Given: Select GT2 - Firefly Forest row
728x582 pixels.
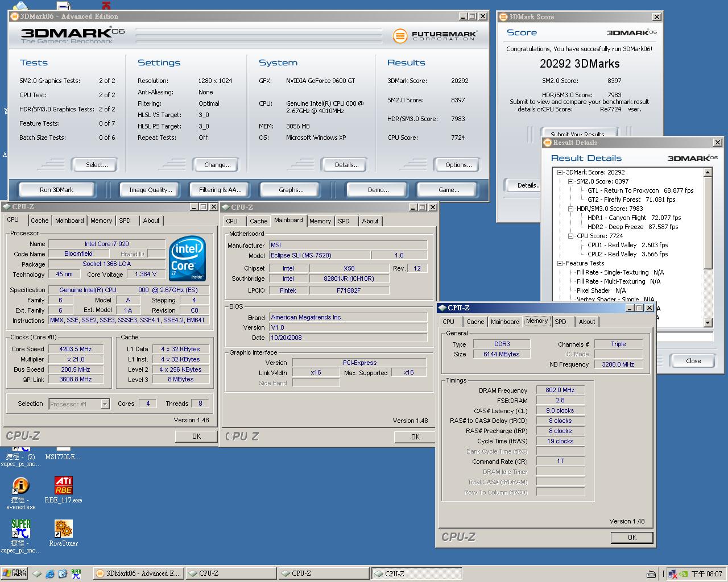Looking at the screenshot, I should (x=631, y=199).
